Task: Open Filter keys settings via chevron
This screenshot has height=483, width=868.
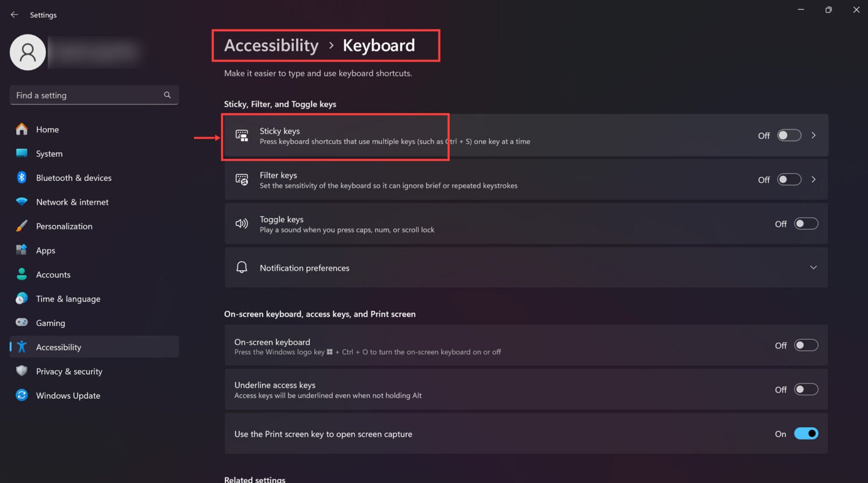Action: tap(814, 179)
